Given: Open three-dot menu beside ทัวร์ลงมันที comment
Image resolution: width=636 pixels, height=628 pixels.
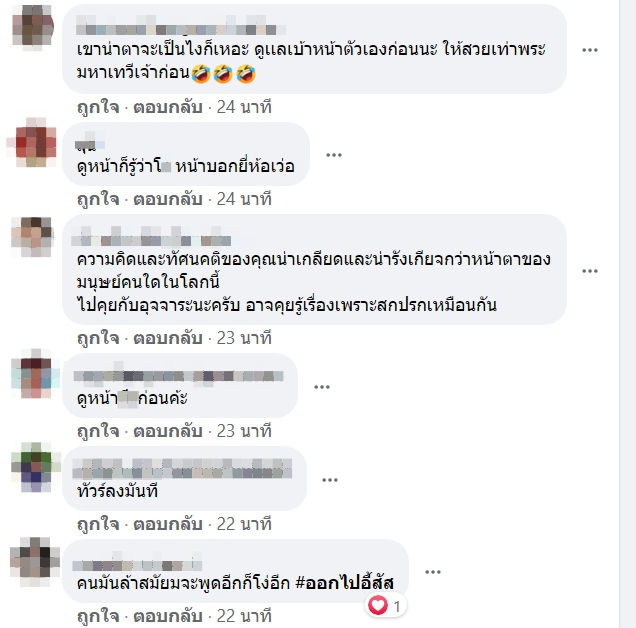Looking at the screenshot, I should pyautogui.click(x=330, y=480).
